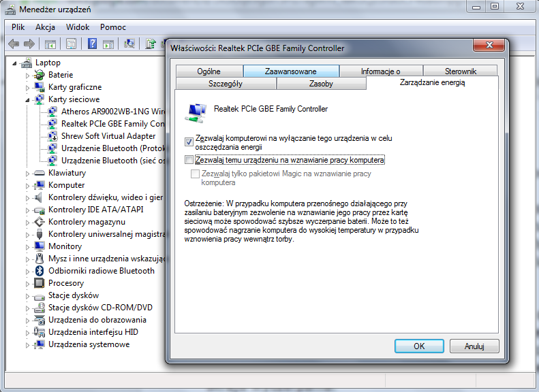
Task: Click the Baterie category icon
Action: (40, 75)
